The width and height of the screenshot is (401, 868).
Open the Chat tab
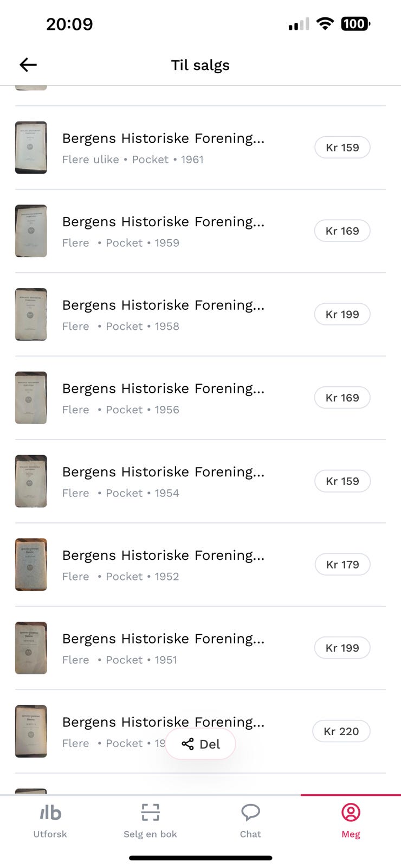250,820
